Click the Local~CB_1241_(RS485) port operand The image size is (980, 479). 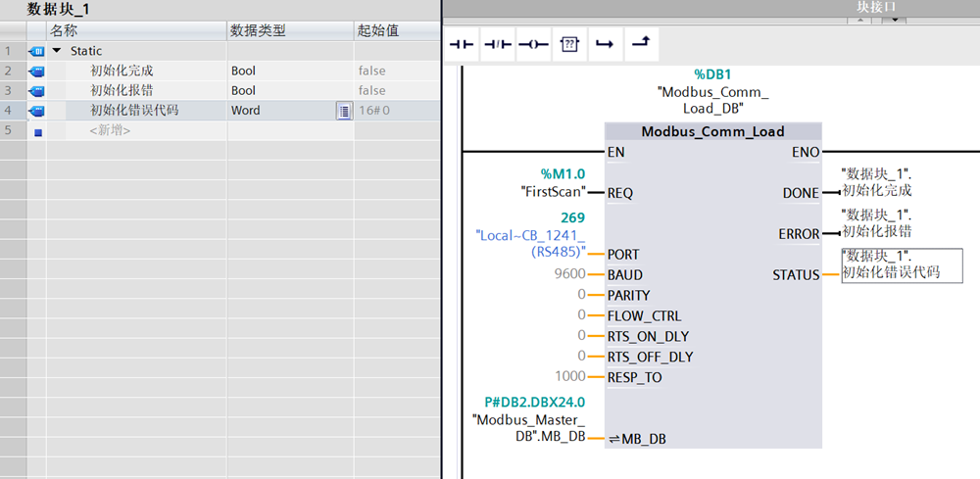tap(530, 243)
